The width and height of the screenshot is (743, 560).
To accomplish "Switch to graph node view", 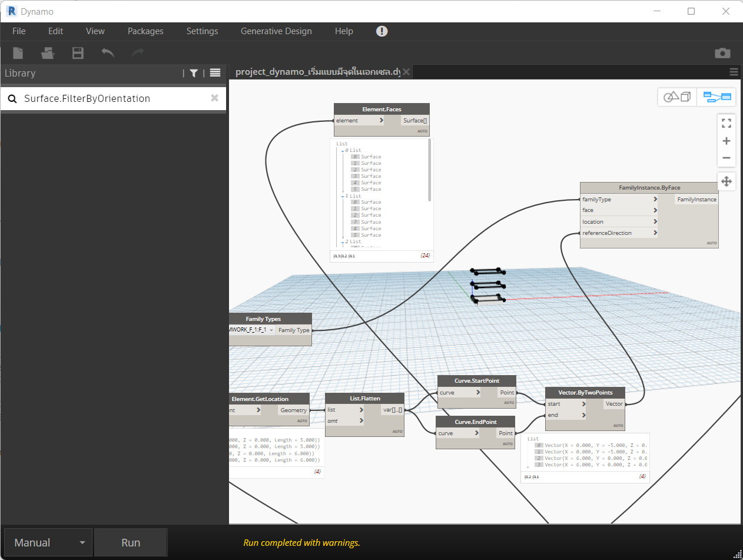I will (x=716, y=97).
